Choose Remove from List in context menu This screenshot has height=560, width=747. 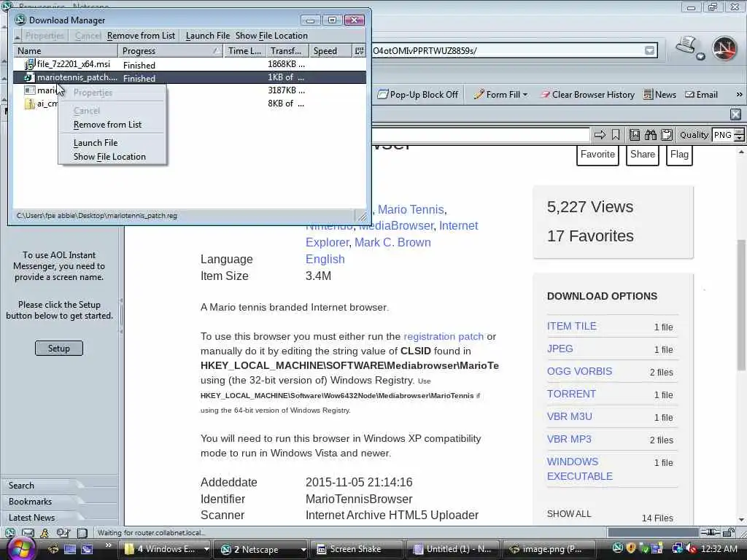[108, 124]
